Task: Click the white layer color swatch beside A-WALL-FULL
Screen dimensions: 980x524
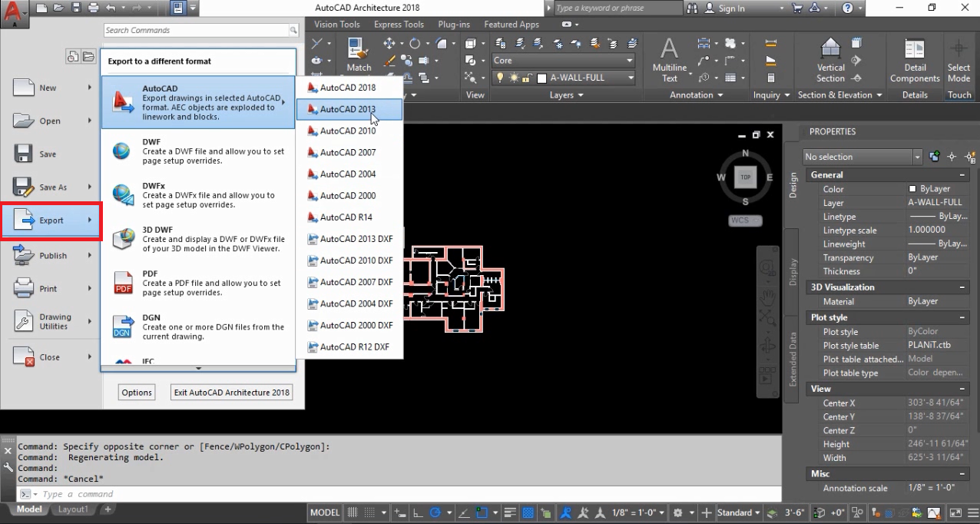Action: pos(541,78)
